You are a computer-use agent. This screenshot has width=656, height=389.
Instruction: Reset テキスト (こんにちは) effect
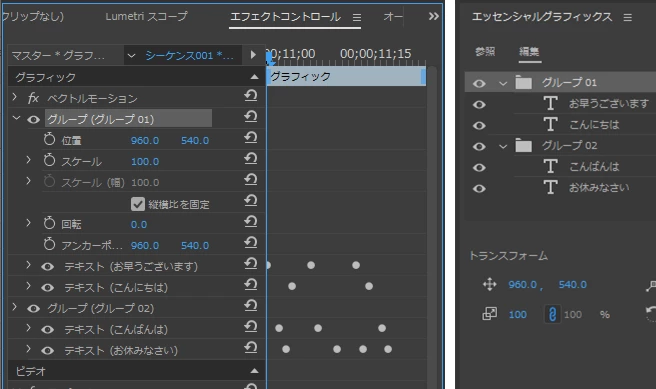[x=251, y=284]
